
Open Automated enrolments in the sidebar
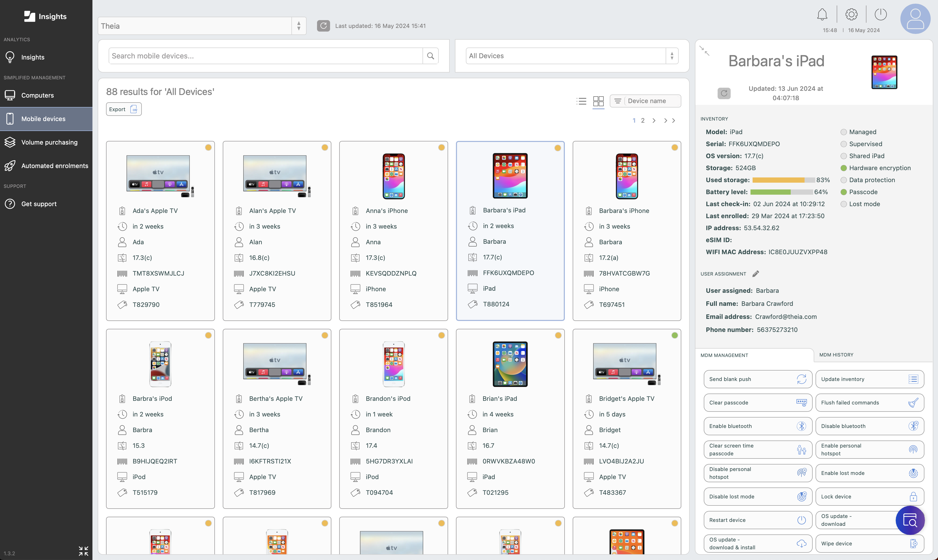click(x=46, y=166)
